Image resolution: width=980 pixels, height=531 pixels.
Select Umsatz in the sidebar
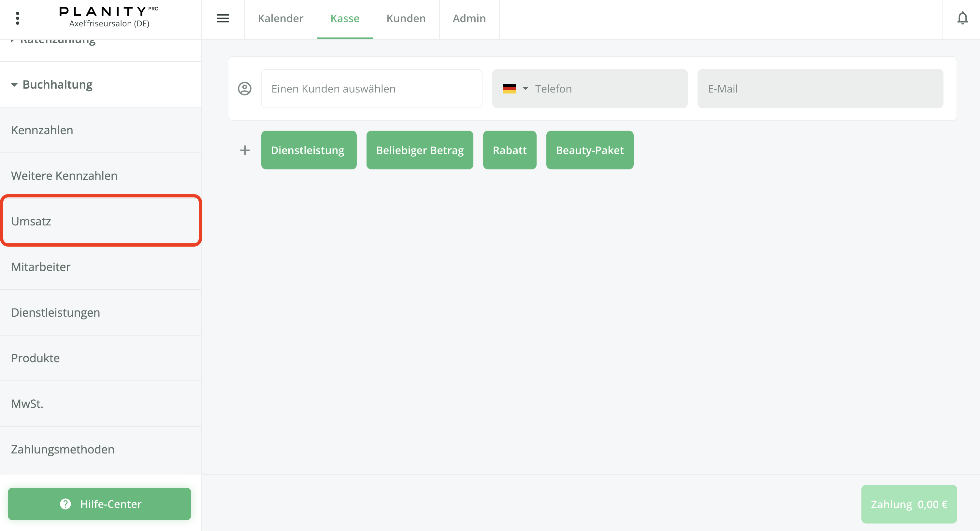click(x=100, y=221)
